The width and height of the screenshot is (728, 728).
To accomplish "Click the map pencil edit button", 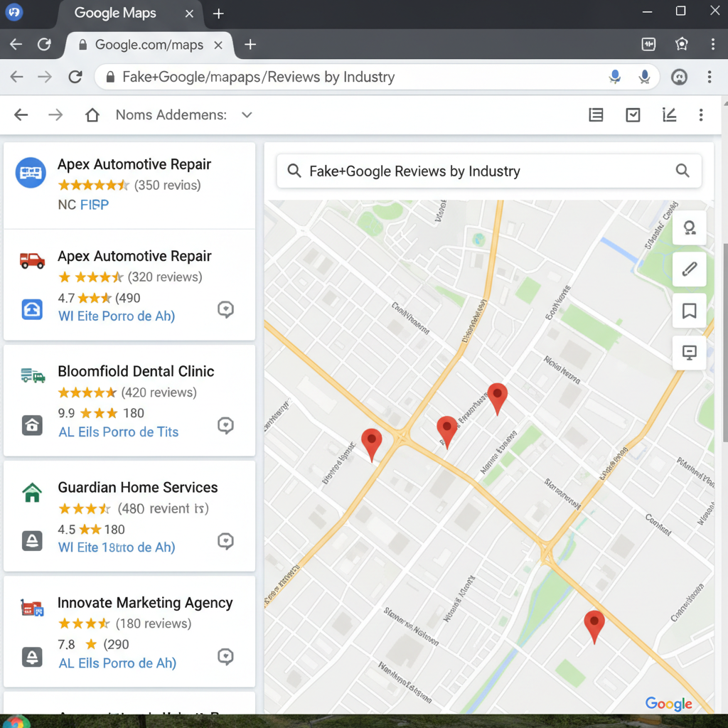I will tap(690, 269).
